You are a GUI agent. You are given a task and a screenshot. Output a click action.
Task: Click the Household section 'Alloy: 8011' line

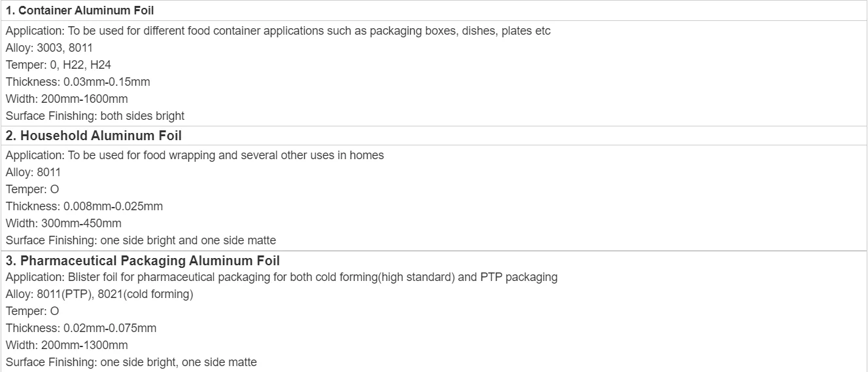[x=33, y=172]
